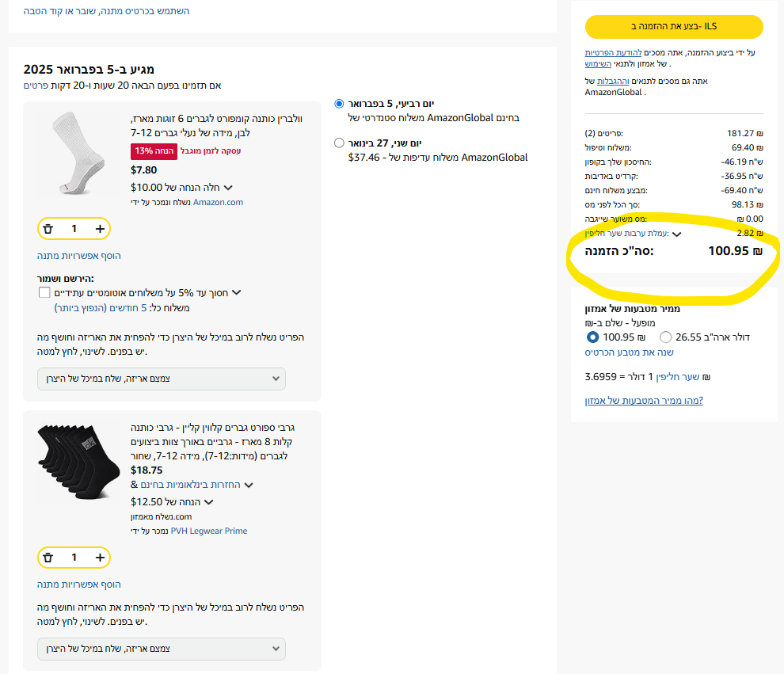
Task: Open black Calvin Klein socks thumbnail
Action: (74, 460)
